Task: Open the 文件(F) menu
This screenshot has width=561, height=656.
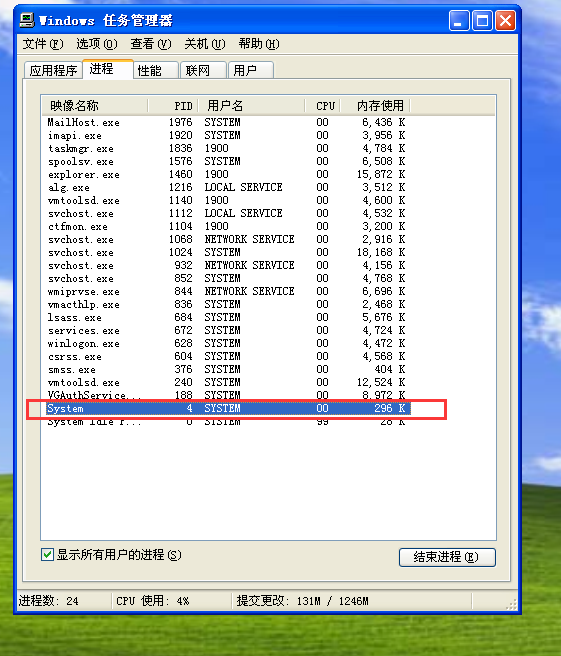Action: click(x=43, y=44)
